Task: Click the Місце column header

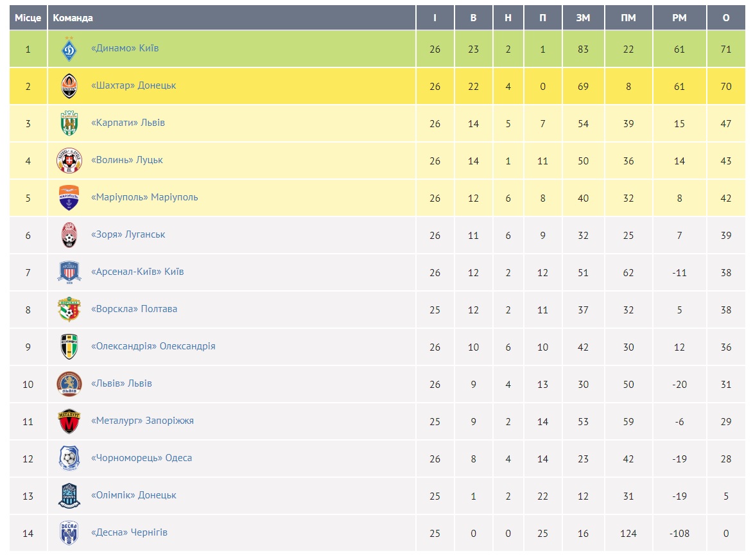Action: pos(28,18)
